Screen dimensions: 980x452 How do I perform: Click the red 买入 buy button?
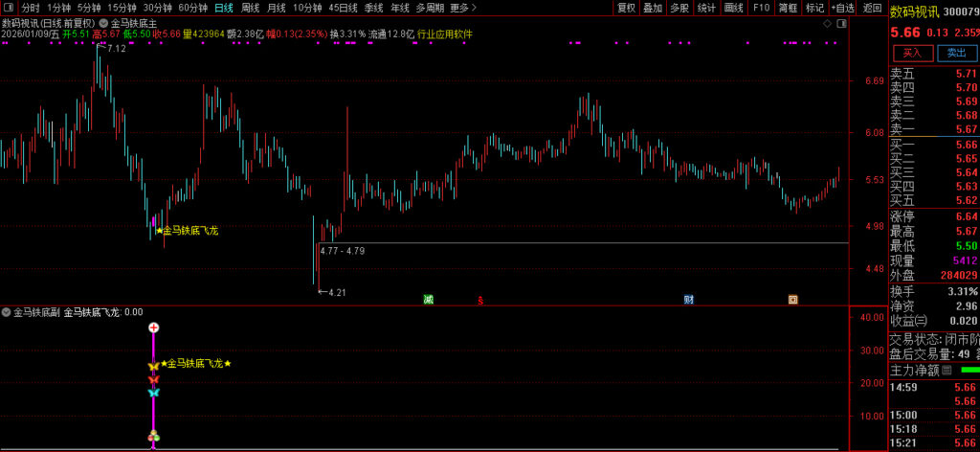912,53
